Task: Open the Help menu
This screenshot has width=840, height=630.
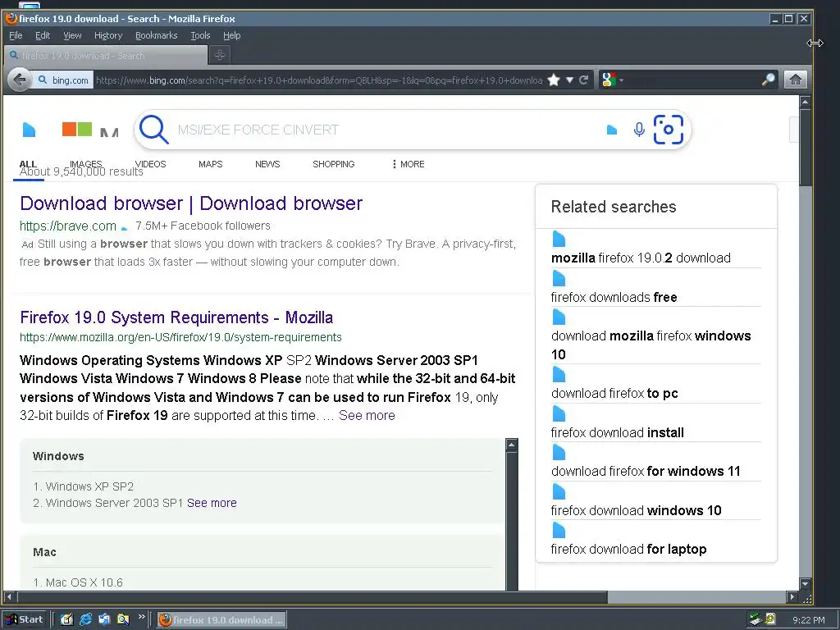Action: 232,35
